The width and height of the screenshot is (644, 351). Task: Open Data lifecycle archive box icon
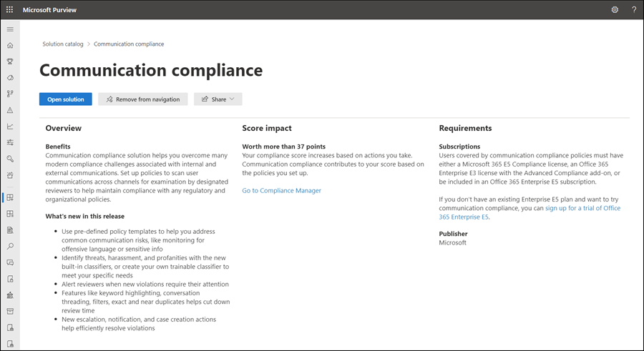click(x=10, y=311)
